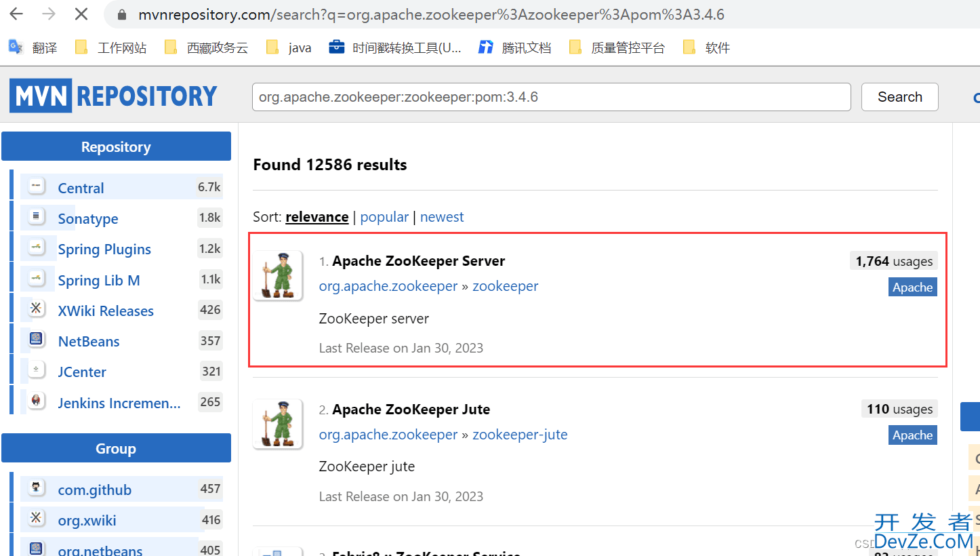This screenshot has height=556, width=980.
Task: Open the zookeeper artifact link
Action: 506,286
